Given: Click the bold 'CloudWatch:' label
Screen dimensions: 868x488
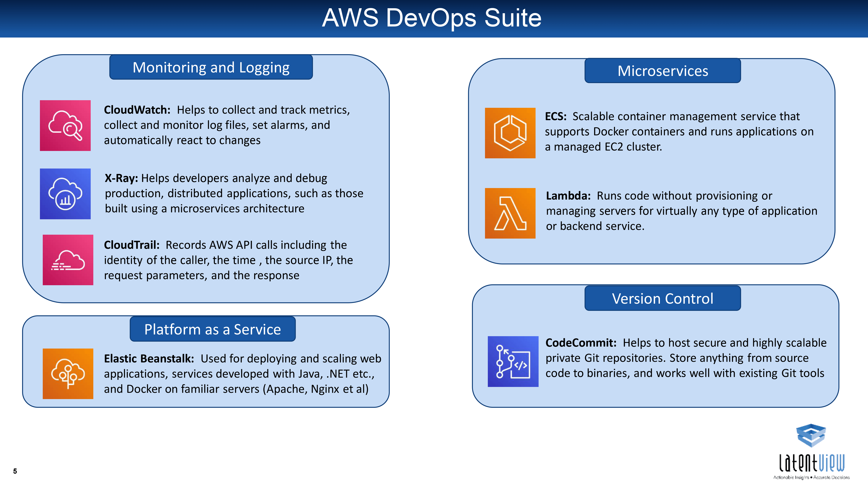Looking at the screenshot, I should [137, 110].
